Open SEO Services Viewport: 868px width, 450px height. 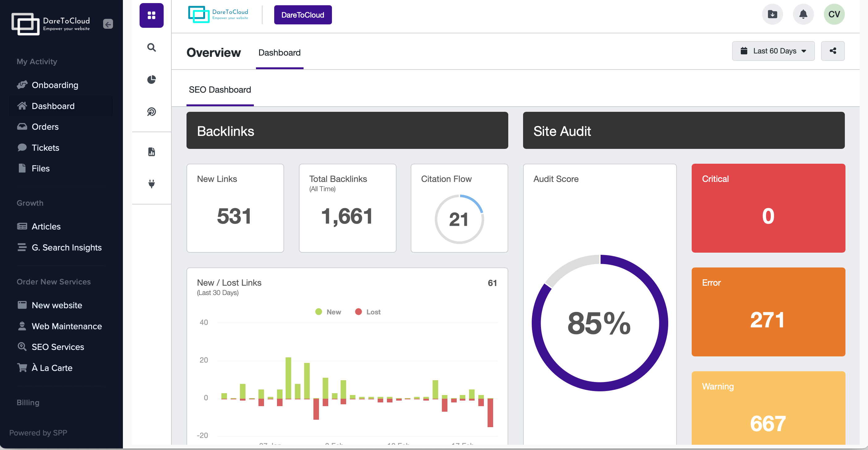tap(51, 347)
